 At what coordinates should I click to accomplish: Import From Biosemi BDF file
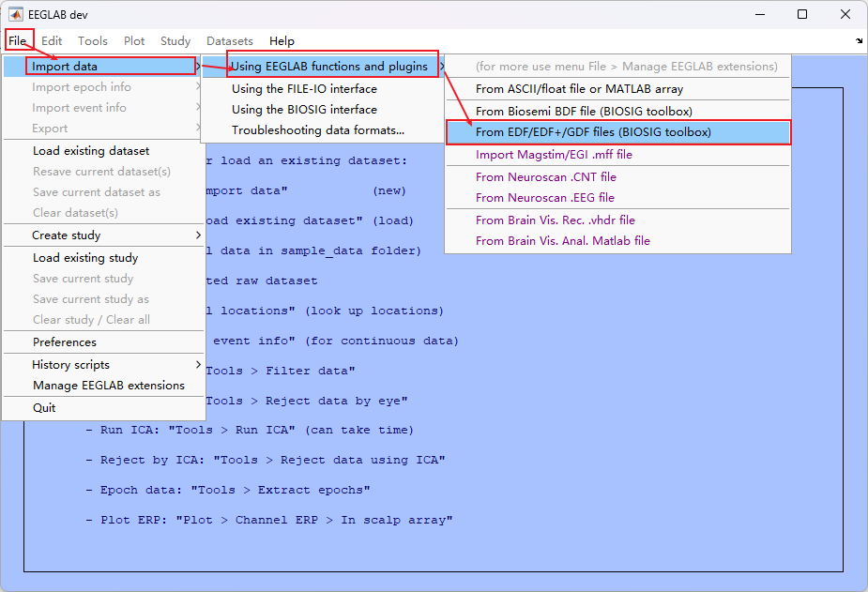[x=617, y=112]
